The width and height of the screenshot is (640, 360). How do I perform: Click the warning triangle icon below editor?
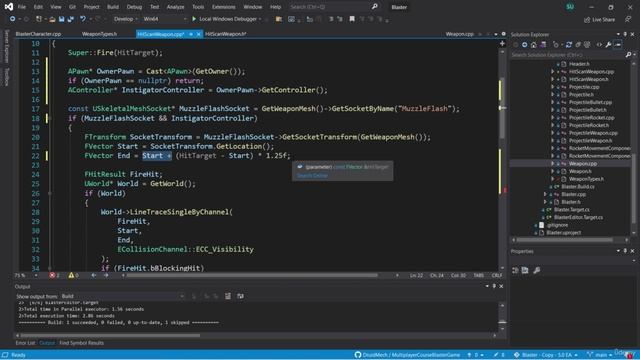(x=71, y=276)
